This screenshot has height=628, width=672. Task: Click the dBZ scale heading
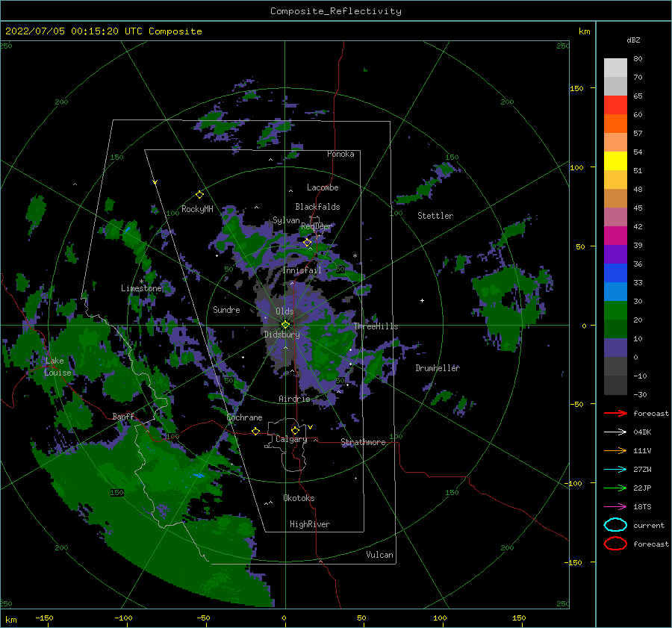point(633,40)
